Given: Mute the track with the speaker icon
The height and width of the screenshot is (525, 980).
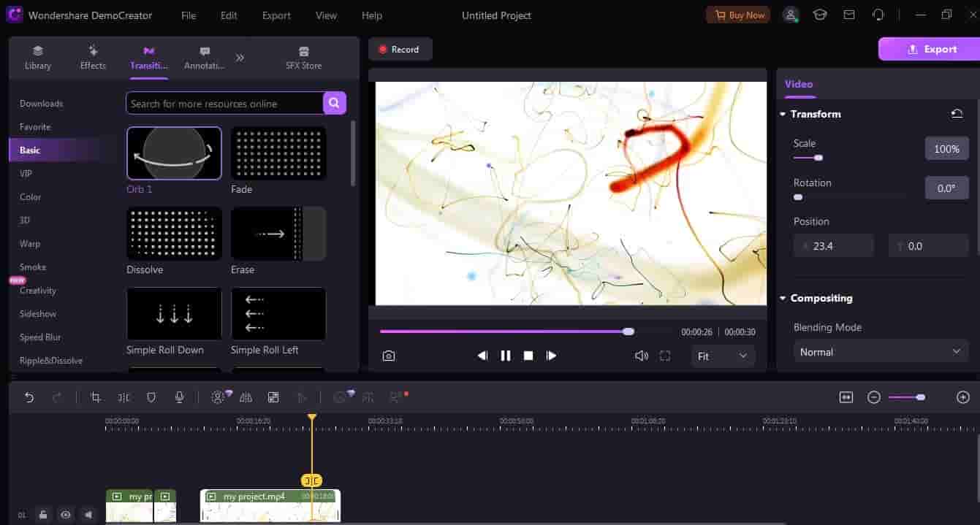Looking at the screenshot, I should pos(88,515).
